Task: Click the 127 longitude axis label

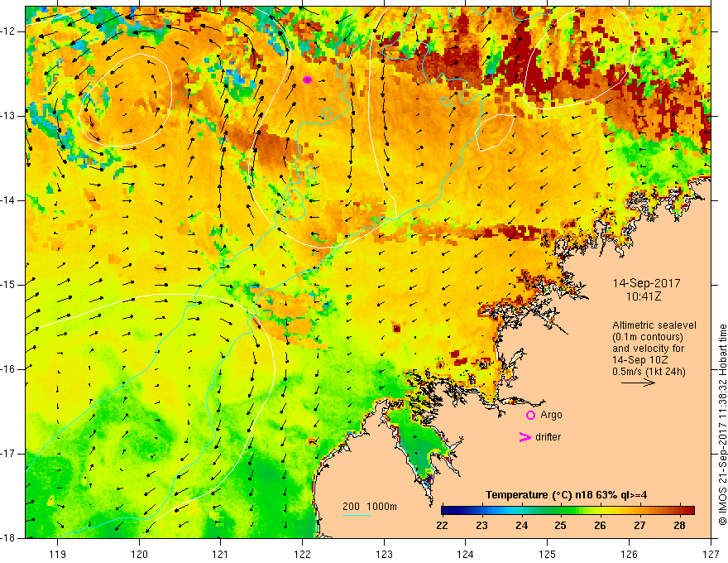Action: (x=711, y=554)
